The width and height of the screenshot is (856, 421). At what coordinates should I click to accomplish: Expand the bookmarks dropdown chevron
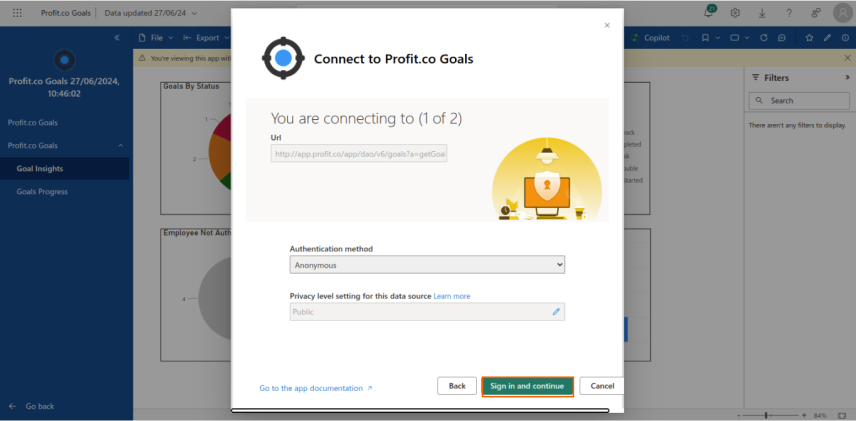pyautogui.click(x=718, y=38)
